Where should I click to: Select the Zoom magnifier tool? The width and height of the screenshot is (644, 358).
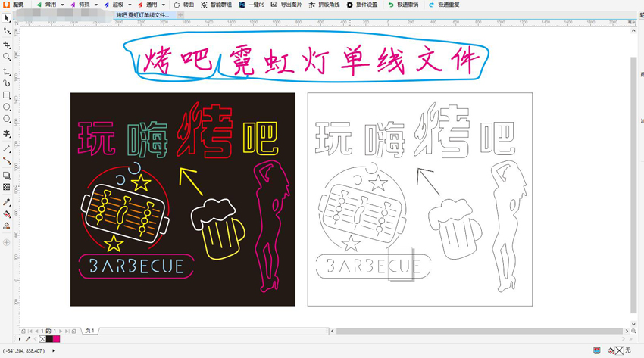click(x=7, y=57)
